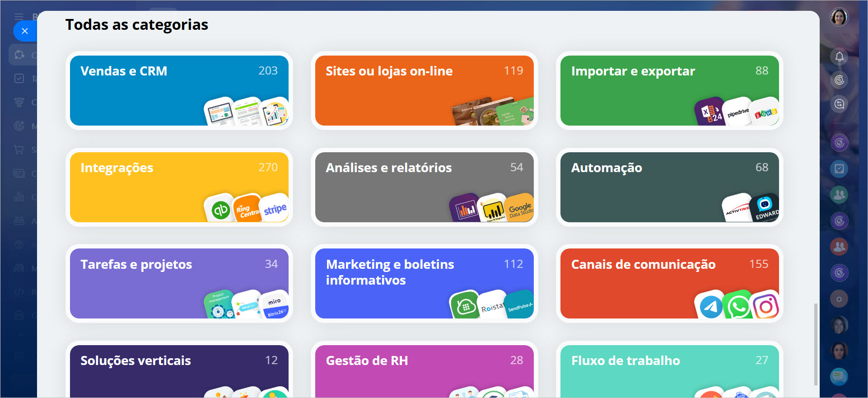
Task: Click the ActiveTrail app icon
Action: click(x=737, y=209)
